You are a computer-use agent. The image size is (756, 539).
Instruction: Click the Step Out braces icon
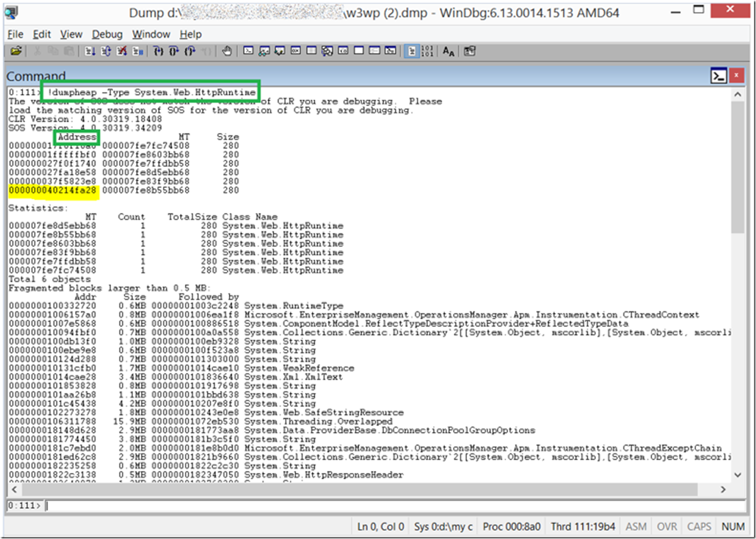pos(190,51)
